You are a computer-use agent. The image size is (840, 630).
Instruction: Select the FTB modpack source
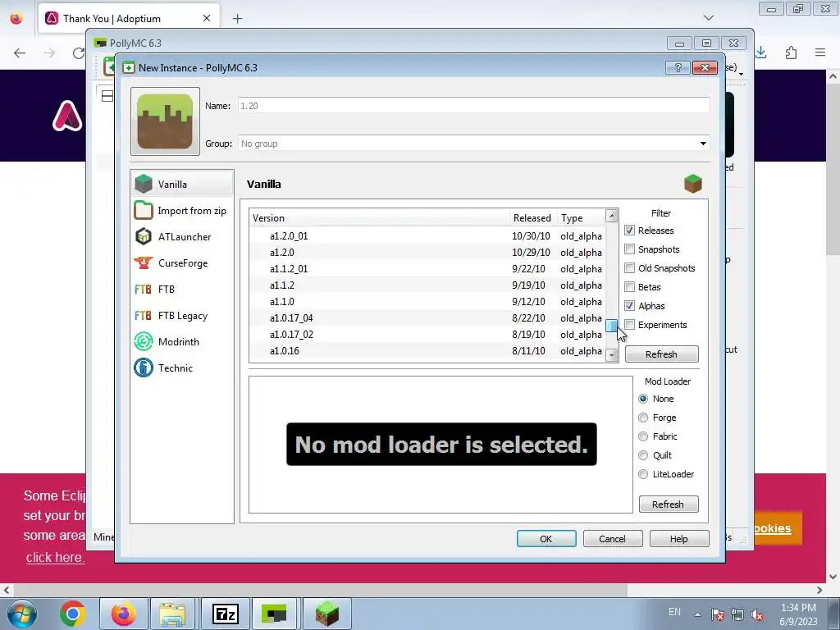(x=182, y=290)
